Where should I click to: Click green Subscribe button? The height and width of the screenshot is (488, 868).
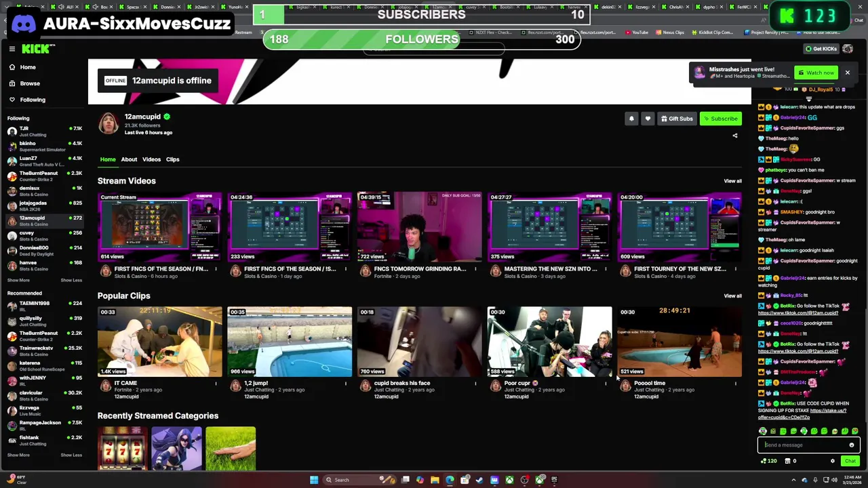(720, 119)
